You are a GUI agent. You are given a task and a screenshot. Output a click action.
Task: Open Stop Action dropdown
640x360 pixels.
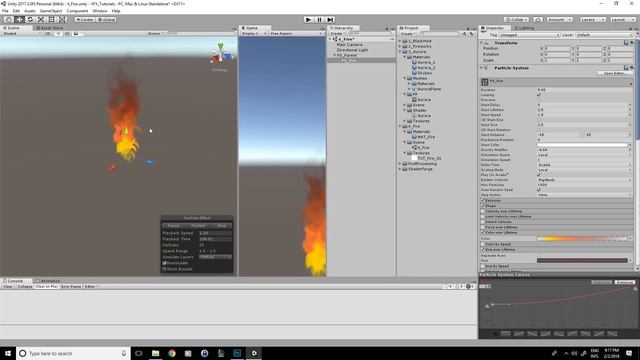click(584, 195)
